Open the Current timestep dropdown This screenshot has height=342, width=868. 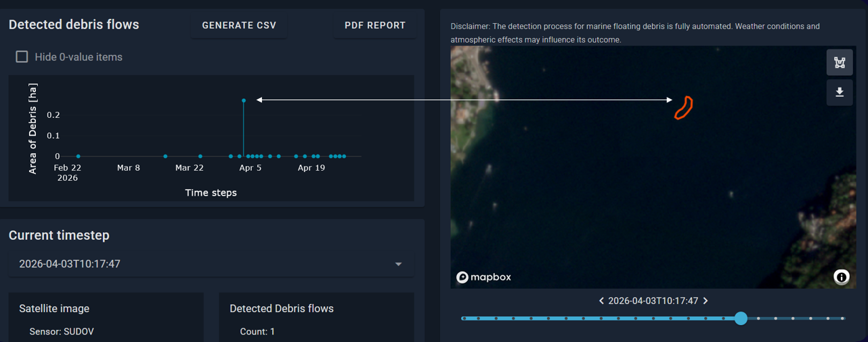pos(211,264)
